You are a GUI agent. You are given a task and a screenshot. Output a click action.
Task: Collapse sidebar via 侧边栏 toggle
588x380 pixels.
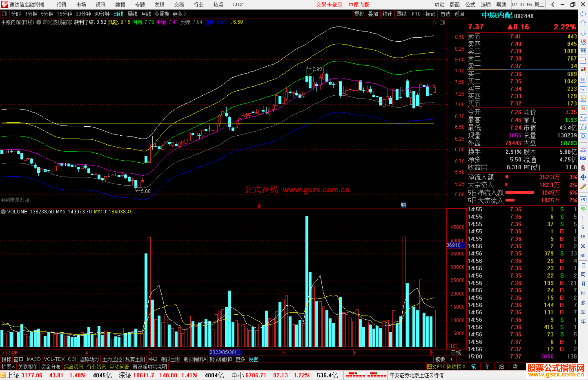456,367
